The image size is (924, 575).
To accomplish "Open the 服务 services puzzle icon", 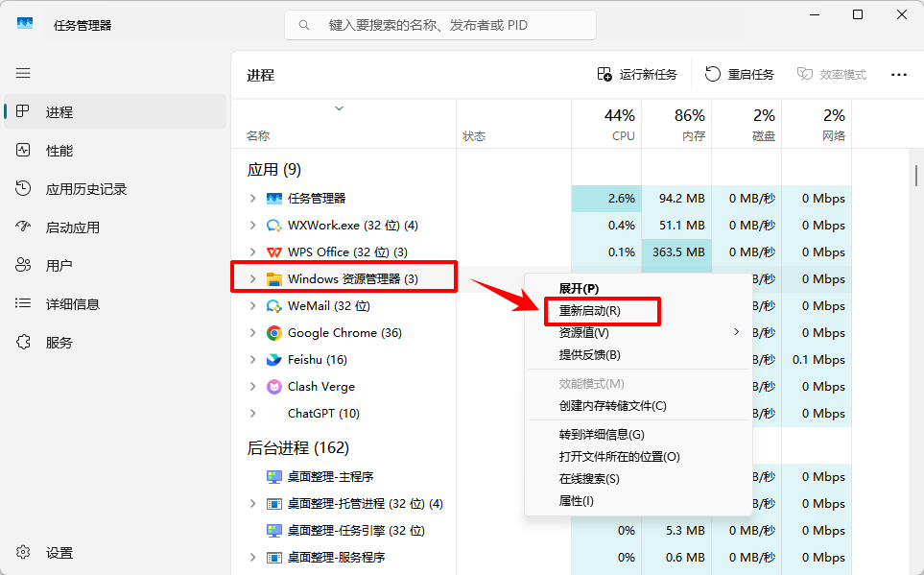I will (23, 342).
